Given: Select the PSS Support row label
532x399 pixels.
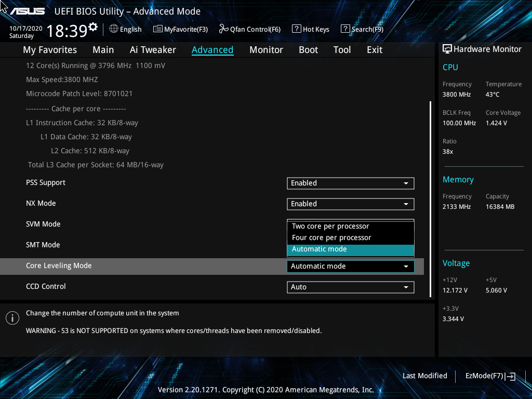Looking at the screenshot, I should point(46,182).
